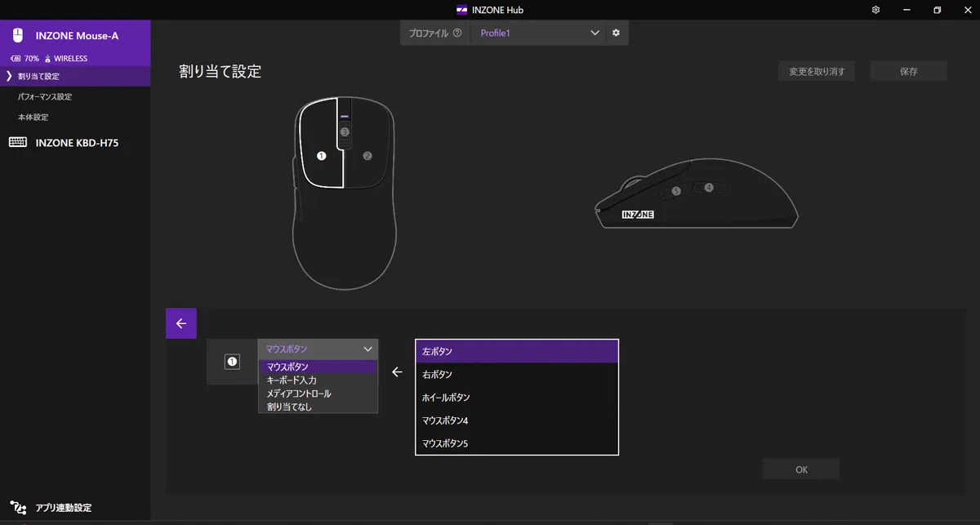Image resolution: width=980 pixels, height=525 pixels.
Task: Click the INZONE KBD-H75 keyboard icon
Action: pos(18,143)
